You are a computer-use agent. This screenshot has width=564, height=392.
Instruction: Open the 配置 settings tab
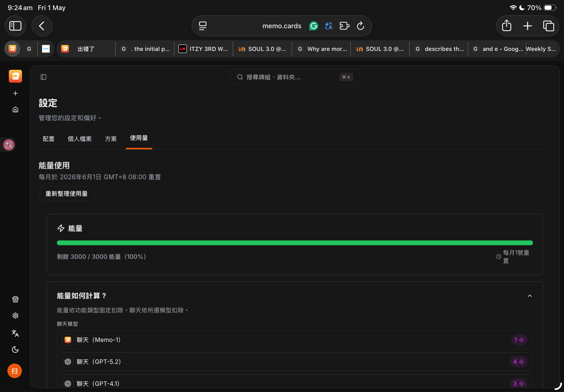click(48, 139)
